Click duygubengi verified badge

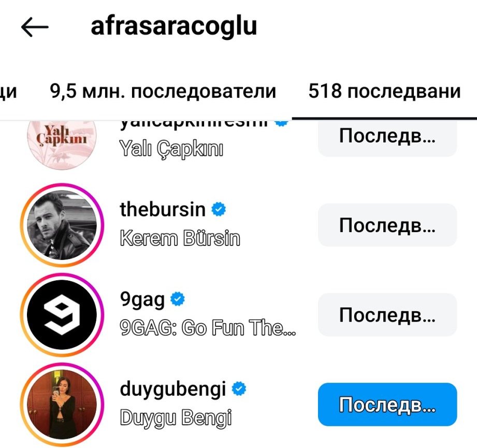click(x=239, y=388)
